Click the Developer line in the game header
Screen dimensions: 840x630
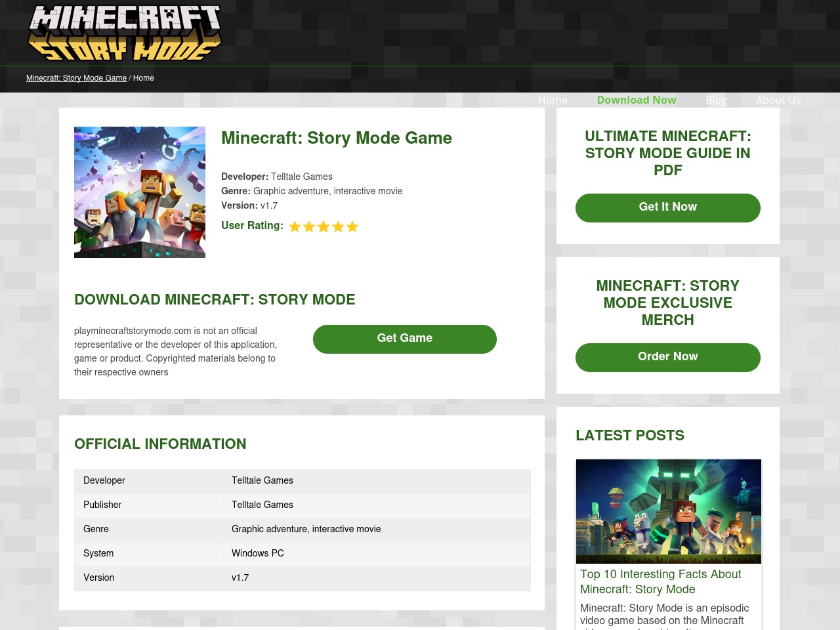coord(277,177)
